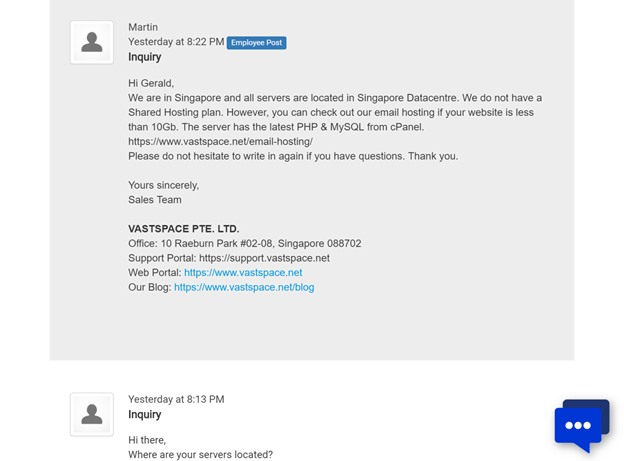
Task: Click the support.vastspace.net portal address
Action: (x=264, y=258)
